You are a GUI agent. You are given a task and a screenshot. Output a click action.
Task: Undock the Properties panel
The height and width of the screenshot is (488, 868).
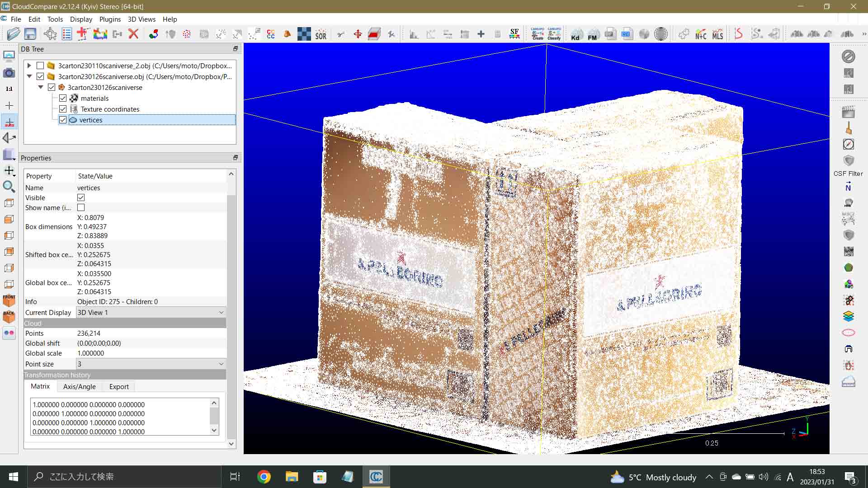tap(235, 158)
